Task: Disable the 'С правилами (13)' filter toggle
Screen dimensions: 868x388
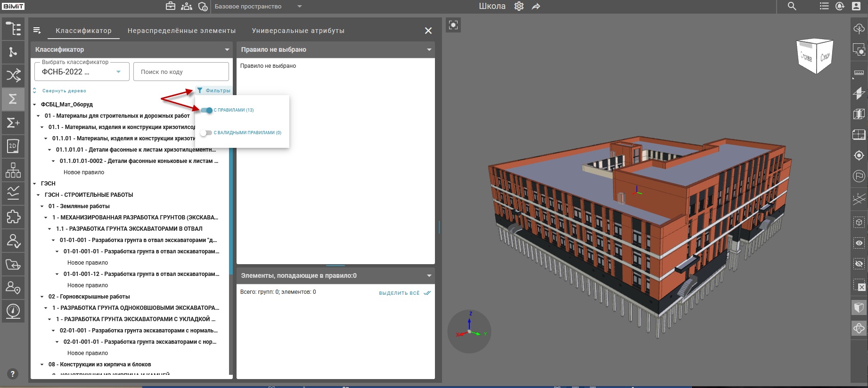Action: click(206, 110)
